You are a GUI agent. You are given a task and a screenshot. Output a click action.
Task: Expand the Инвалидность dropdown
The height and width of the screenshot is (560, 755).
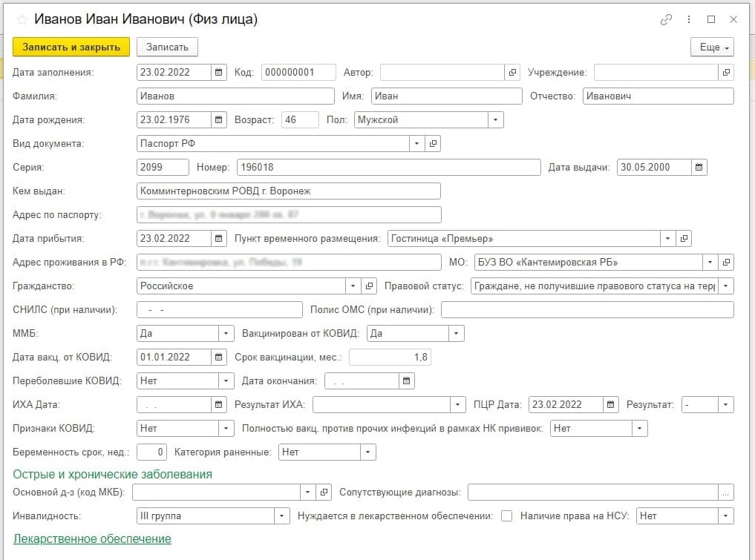[x=281, y=515]
